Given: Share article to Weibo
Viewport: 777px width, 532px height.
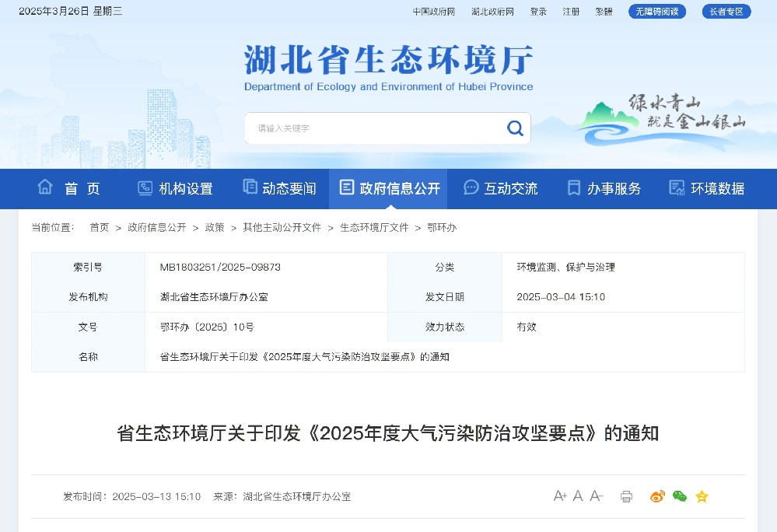Looking at the screenshot, I should point(658,496).
